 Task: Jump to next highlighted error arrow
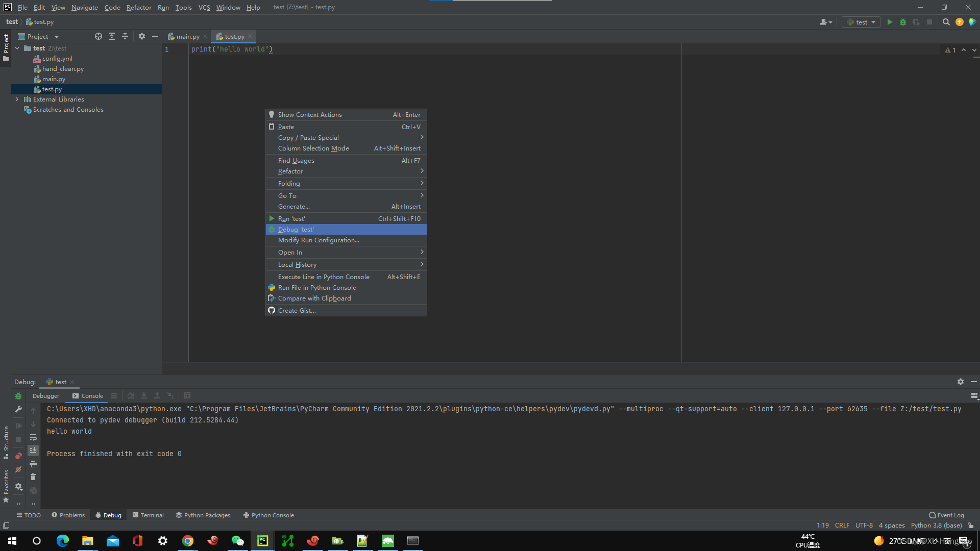click(x=974, y=50)
